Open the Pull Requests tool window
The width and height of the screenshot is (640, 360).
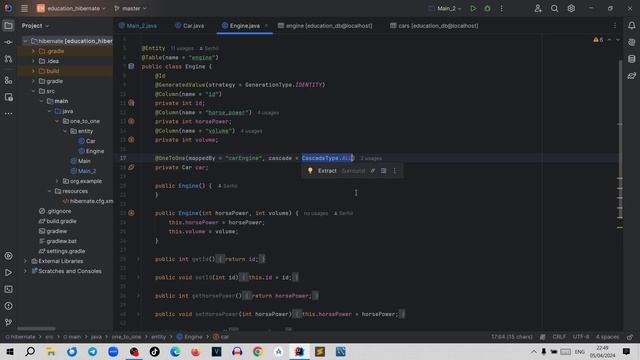(x=8, y=59)
